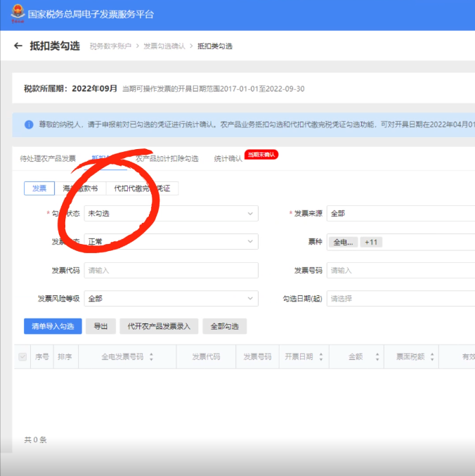Switch to the 待处理农产品发票 tab
The image size is (475, 476).
click(48, 159)
